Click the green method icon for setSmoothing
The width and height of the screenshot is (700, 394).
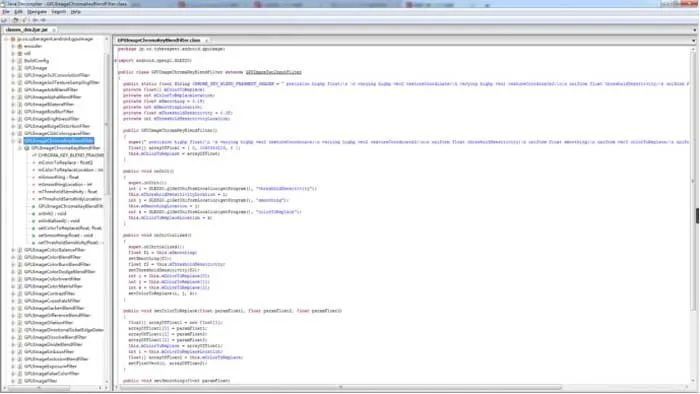[x=33, y=235]
